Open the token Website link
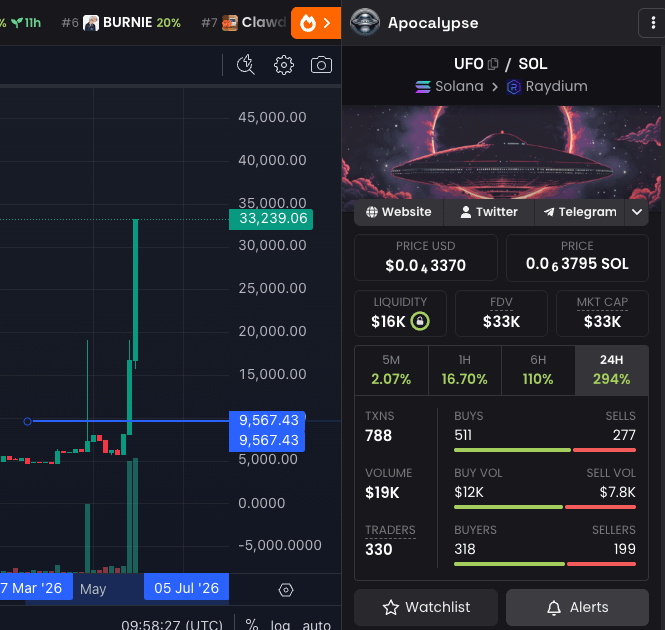This screenshot has height=630, width=665. 399,212
